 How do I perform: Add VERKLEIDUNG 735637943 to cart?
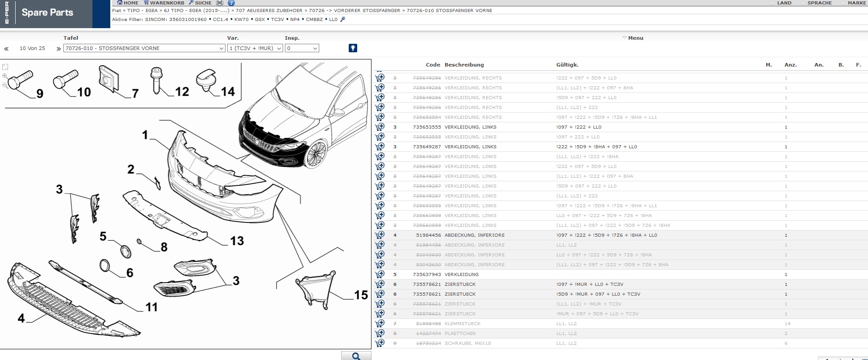tap(380, 274)
